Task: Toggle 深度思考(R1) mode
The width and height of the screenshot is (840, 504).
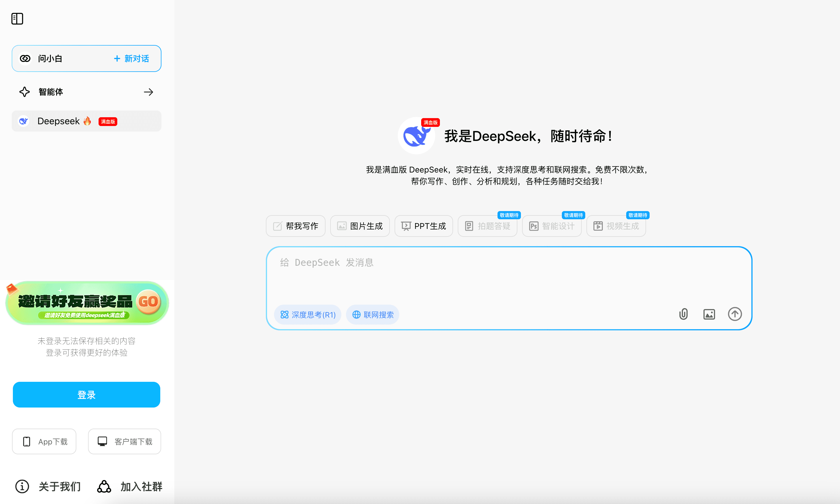Action: pyautogui.click(x=308, y=315)
